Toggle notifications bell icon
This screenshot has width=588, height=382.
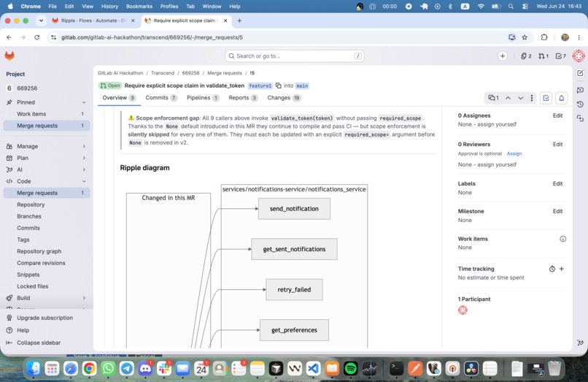pyautogui.click(x=562, y=98)
